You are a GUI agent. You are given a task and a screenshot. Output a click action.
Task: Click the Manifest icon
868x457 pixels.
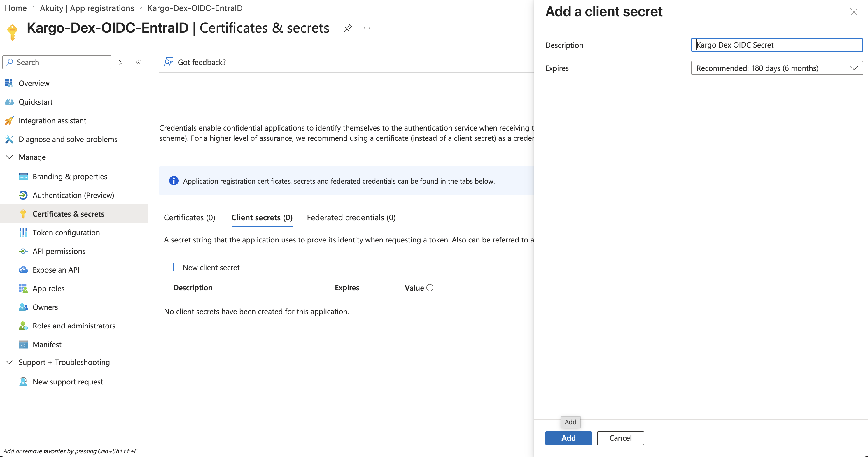(23, 344)
